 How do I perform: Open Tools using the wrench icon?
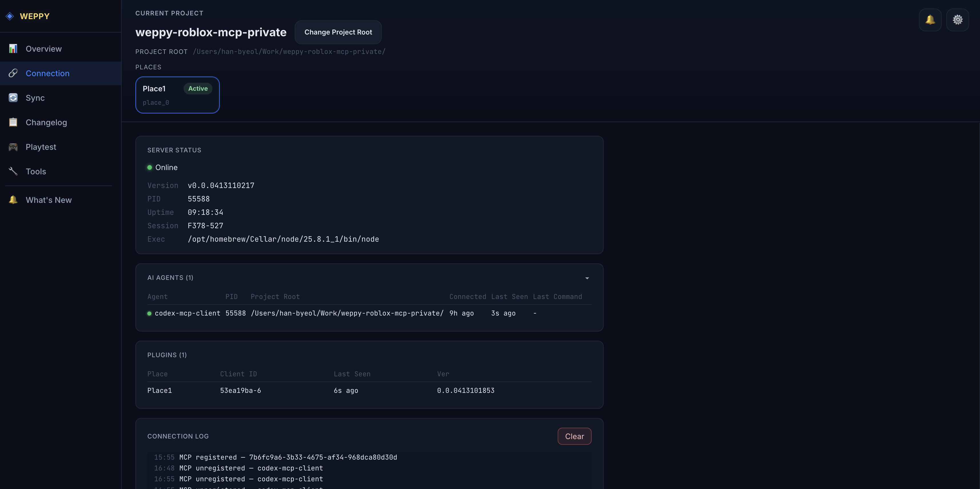point(13,171)
